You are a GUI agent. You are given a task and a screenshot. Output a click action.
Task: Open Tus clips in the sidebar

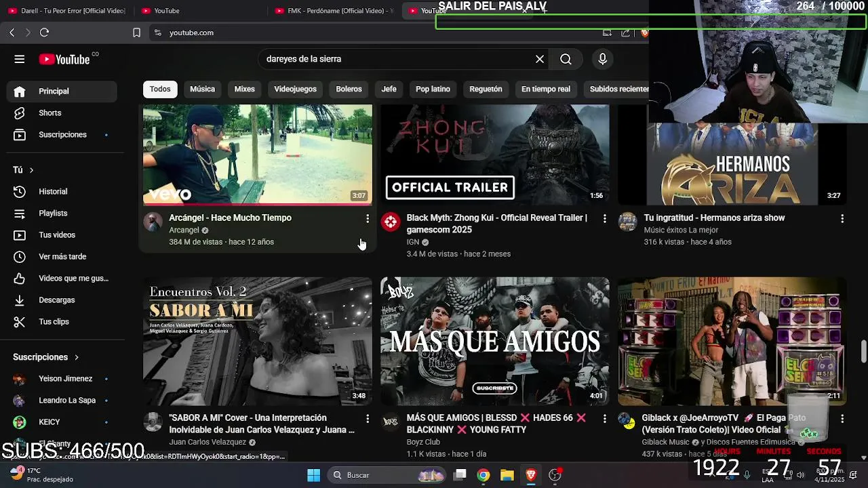point(61,322)
